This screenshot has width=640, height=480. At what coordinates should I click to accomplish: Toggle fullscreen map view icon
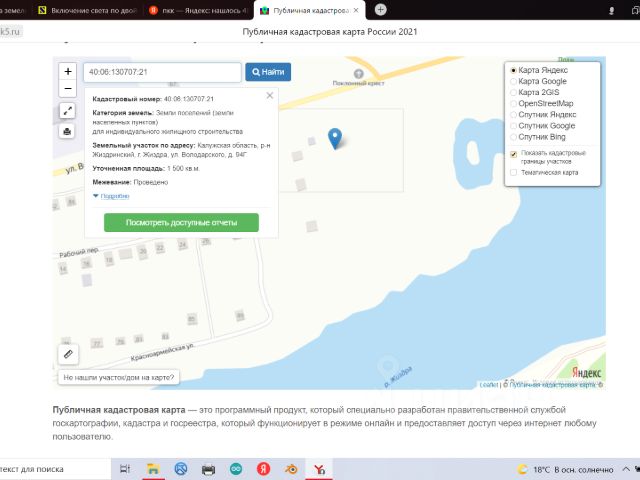68,111
